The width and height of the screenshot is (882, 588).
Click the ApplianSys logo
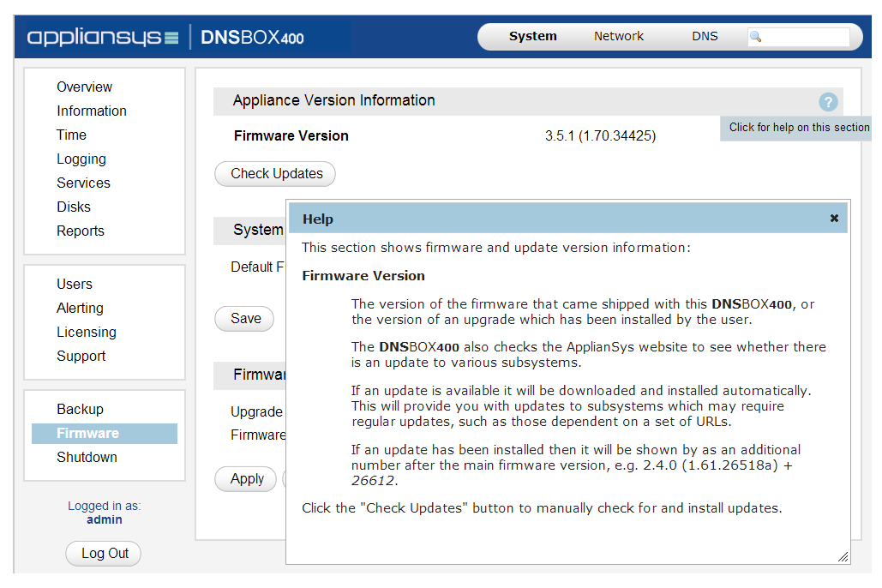[103, 37]
